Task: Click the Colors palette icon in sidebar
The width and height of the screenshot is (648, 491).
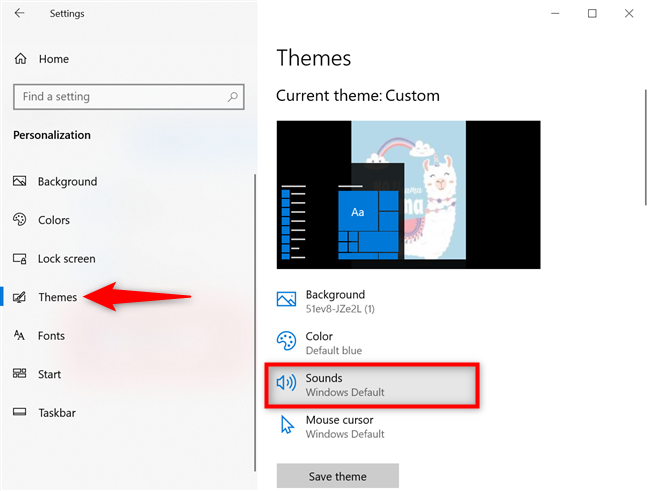Action: 19,219
